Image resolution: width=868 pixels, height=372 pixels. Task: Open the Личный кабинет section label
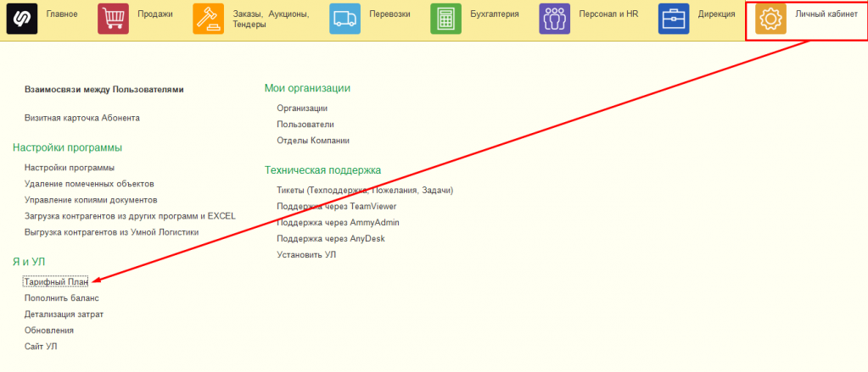(826, 14)
